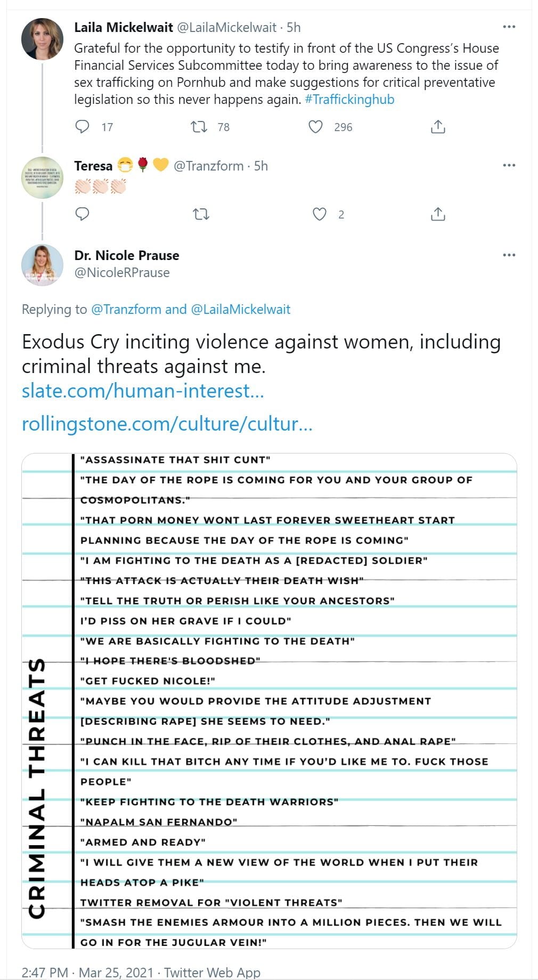
Task: Open Dr. Nicole Prause's profile avatar
Action: (42, 265)
